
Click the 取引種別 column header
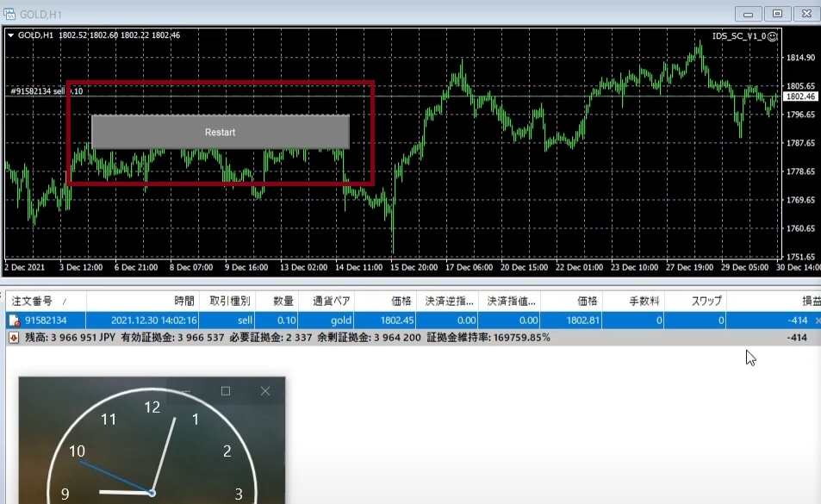pyautogui.click(x=229, y=302)
